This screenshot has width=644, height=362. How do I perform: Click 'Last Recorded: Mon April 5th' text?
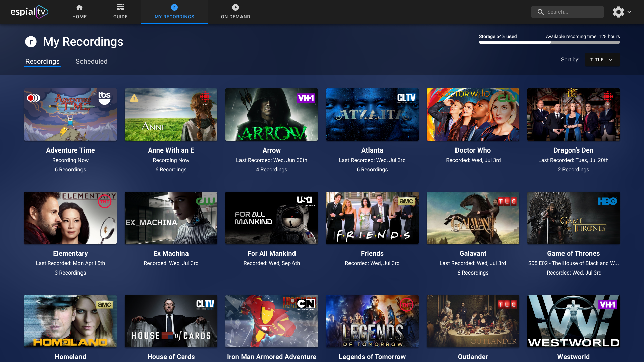coord(70,263)
